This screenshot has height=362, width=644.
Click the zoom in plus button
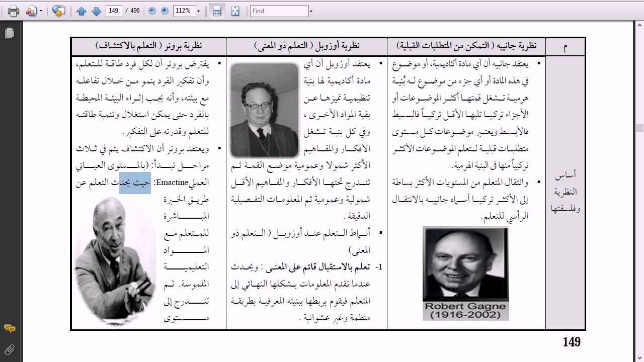coord(165,11)
